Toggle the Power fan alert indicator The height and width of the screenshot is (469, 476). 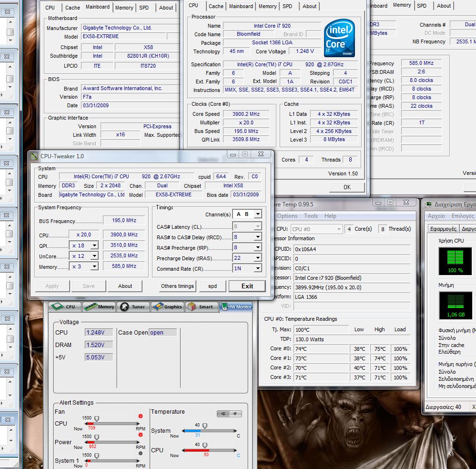click(x=140, y=435)
